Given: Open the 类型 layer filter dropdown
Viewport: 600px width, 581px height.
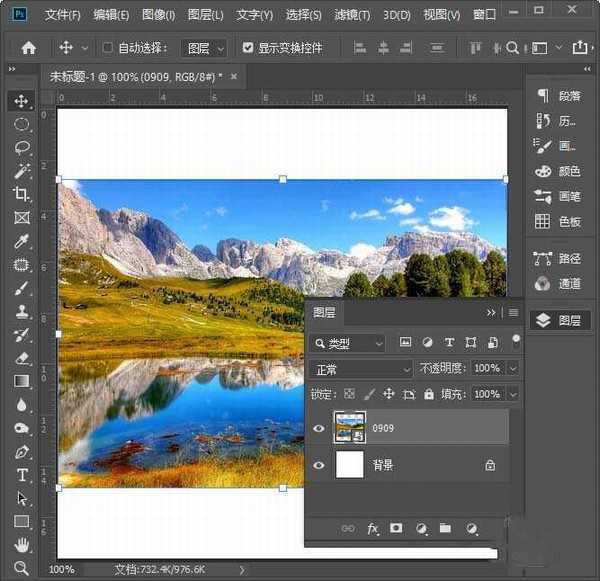Looking at the screenshot, I should (349, 343).
